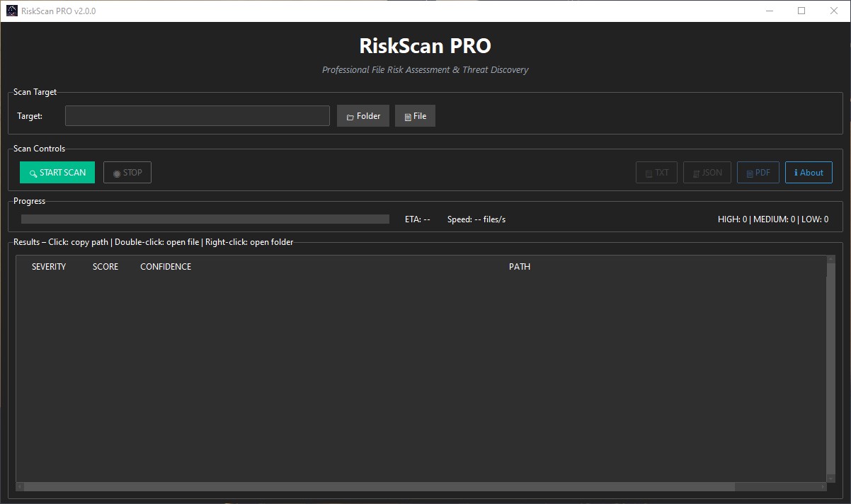This screenshot has height=504, width=851.
Task: Sort results by the SCORE column
Action: click(105, 266)
